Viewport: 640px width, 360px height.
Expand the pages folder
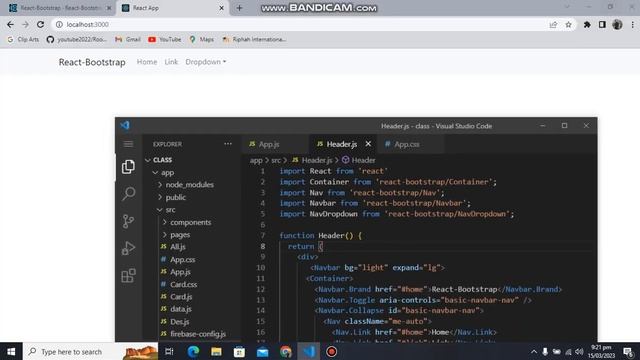(x=180, y=235)
